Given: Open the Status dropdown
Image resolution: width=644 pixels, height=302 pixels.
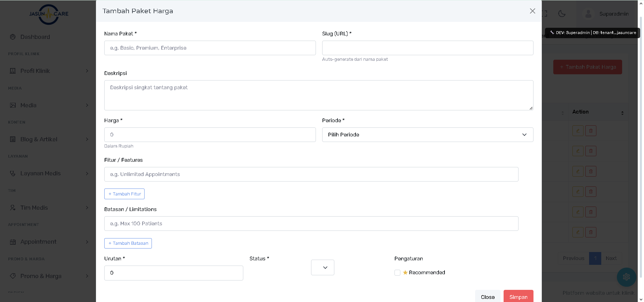Looking at the screenshot, I should [x=323, y=268].
